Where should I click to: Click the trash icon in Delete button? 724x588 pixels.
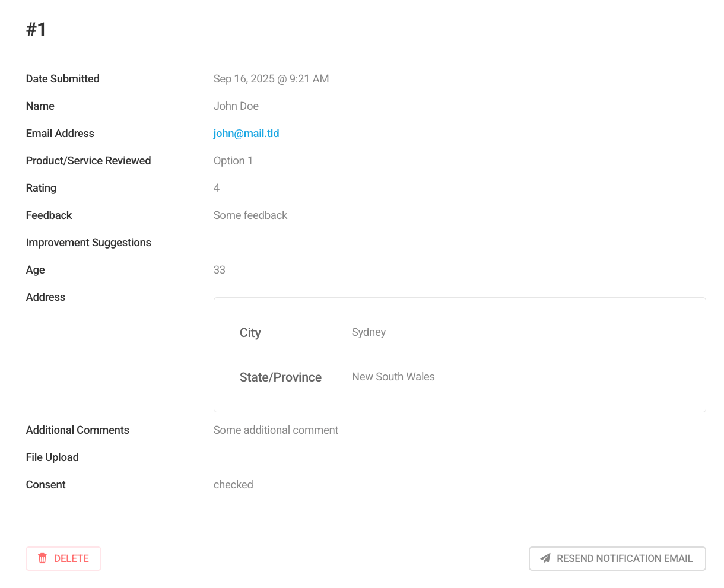(42, 558)
